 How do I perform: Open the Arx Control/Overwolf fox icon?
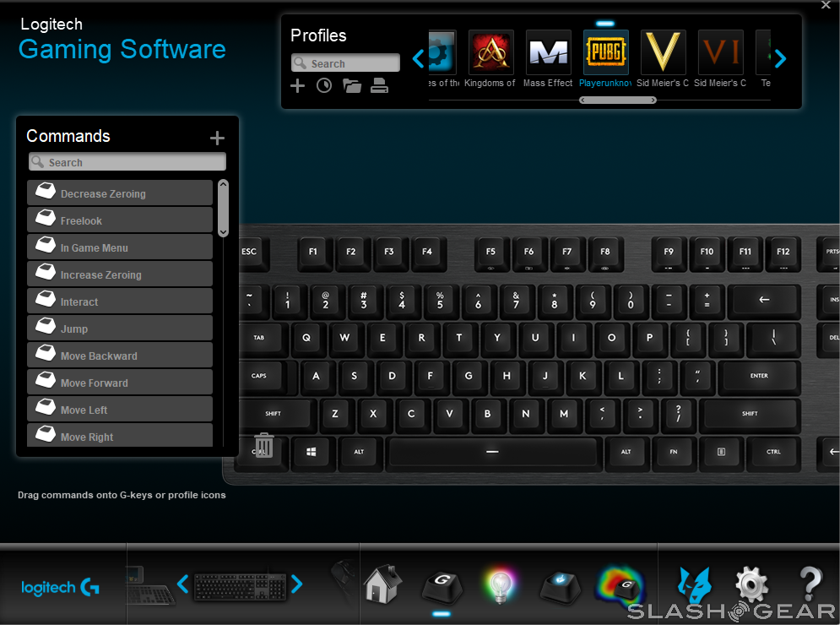click(694, 584)
